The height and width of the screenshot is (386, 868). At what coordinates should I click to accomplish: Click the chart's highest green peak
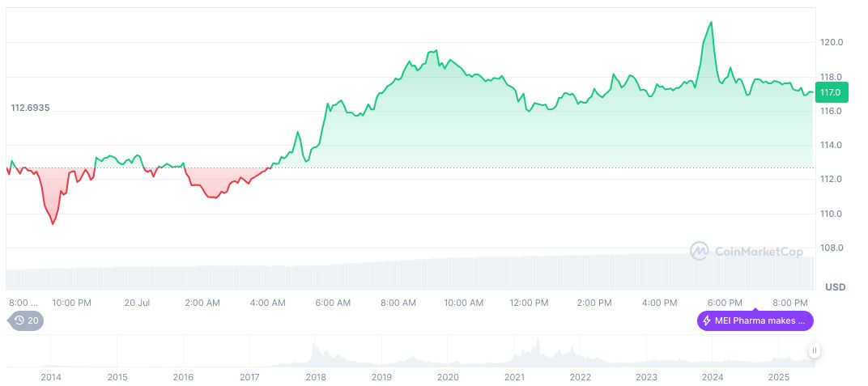[x=711, y=22]
